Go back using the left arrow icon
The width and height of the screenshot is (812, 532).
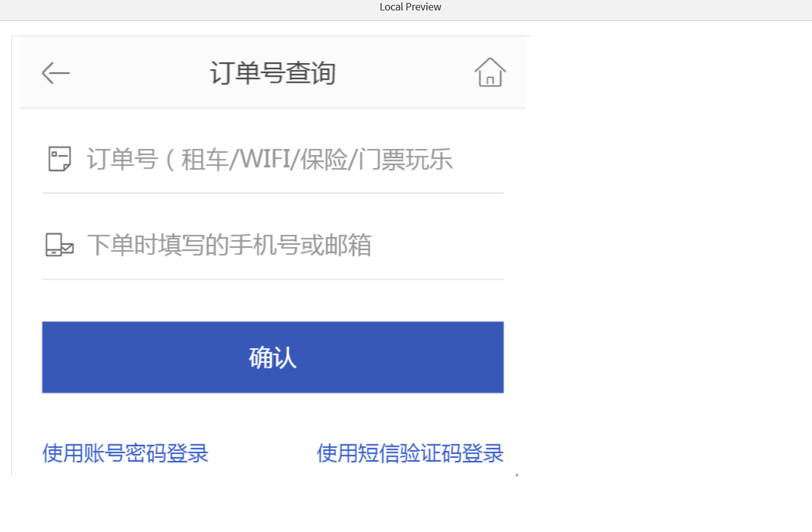pos(56,73)
